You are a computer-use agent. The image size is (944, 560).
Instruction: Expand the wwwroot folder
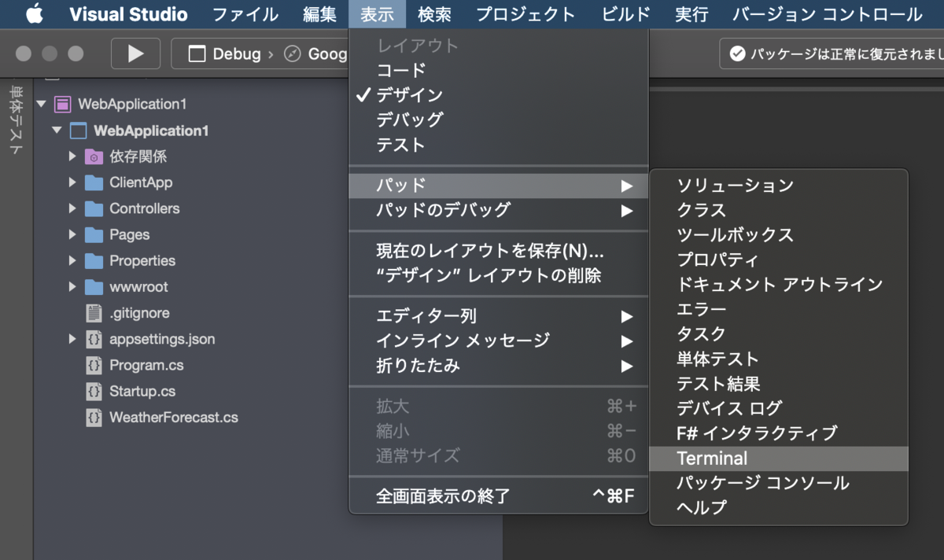pyautogui.click(x=72, y=286)
